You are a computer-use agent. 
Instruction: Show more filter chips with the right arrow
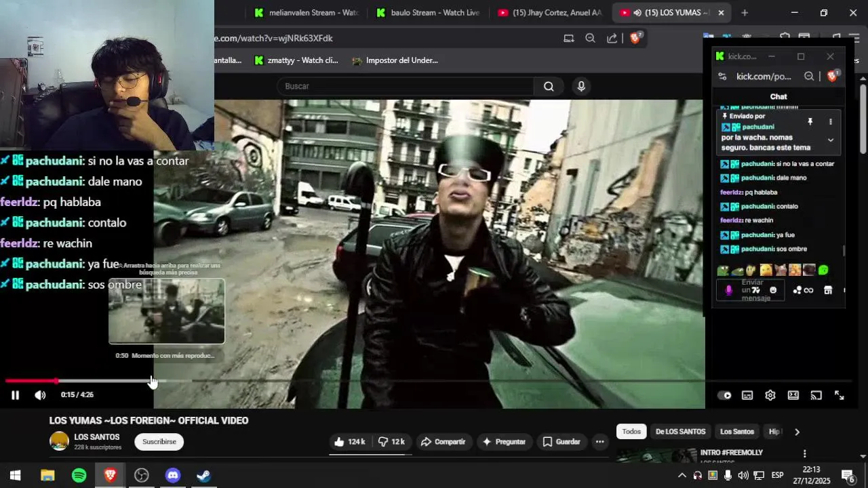pos(797,432)
